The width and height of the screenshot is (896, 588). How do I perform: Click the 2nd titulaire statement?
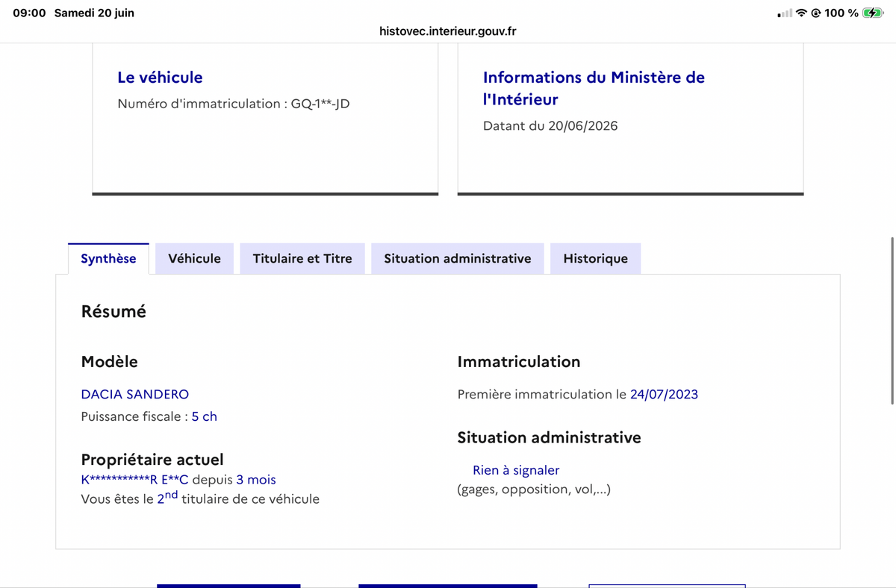click(x=200, y=498)
